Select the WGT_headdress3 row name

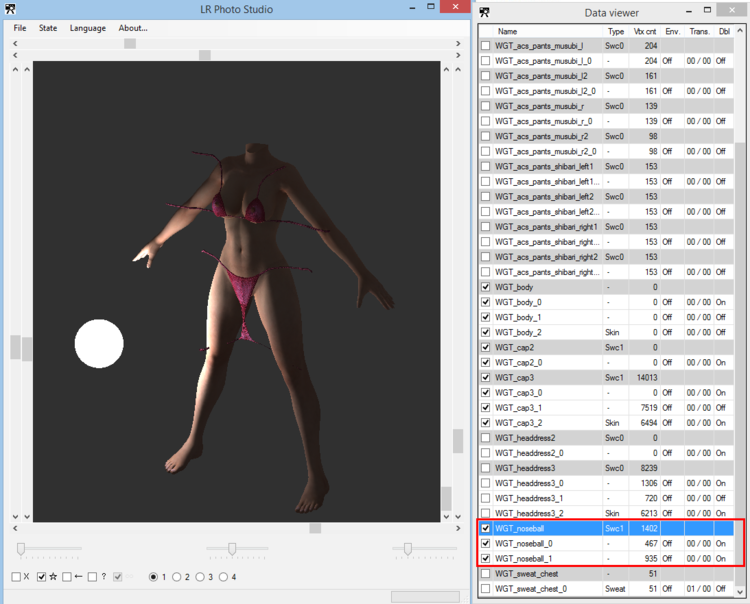point(525,468)
